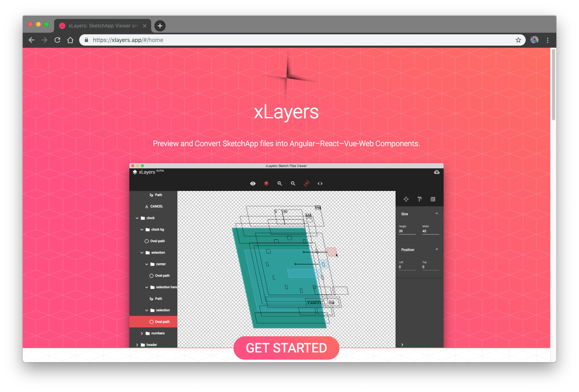Click the folder icon beside clock bg
The image size is (579, 392).
pos(147,230)
